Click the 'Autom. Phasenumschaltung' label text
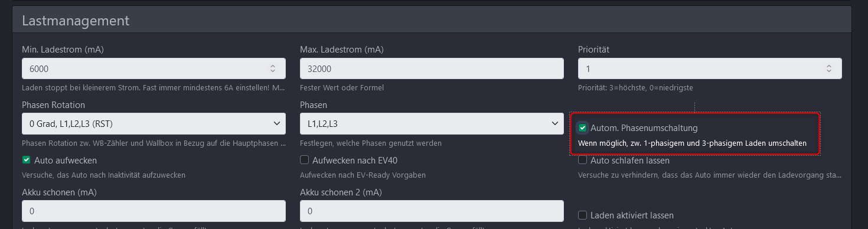 point(644,128)
